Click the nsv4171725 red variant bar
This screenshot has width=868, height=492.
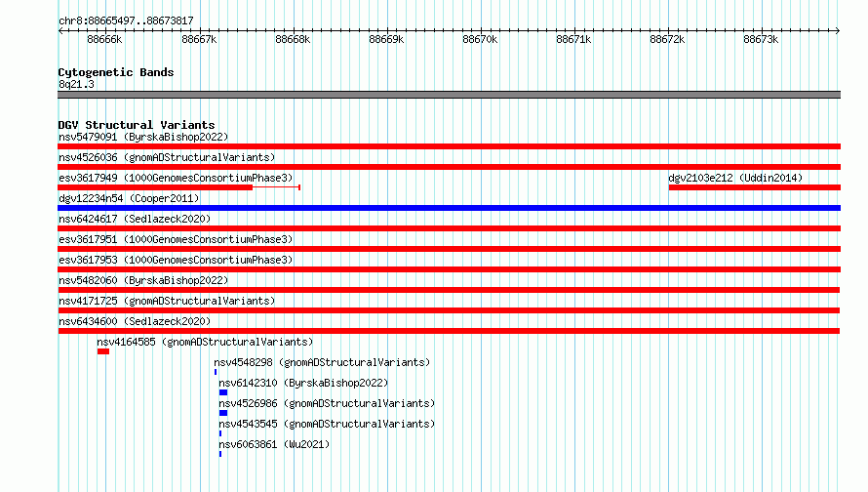(449, 310)
